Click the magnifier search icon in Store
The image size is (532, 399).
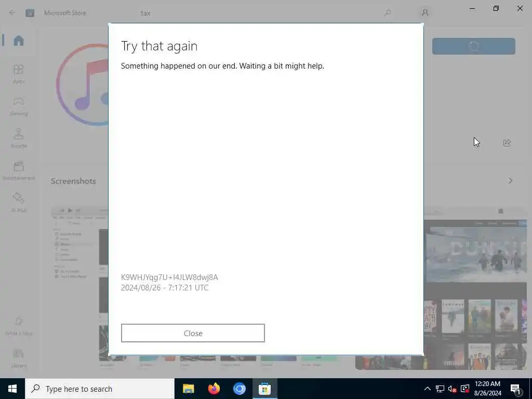tap(388, 13)
